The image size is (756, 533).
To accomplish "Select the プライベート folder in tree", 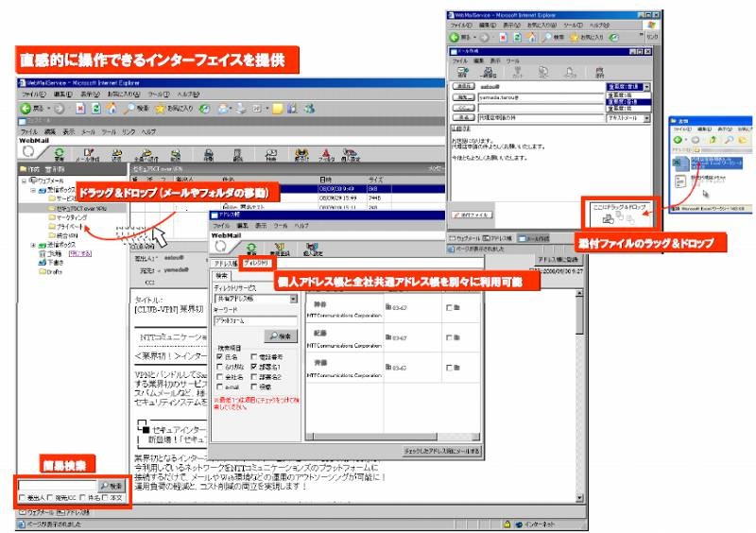I will click(66, 227).
